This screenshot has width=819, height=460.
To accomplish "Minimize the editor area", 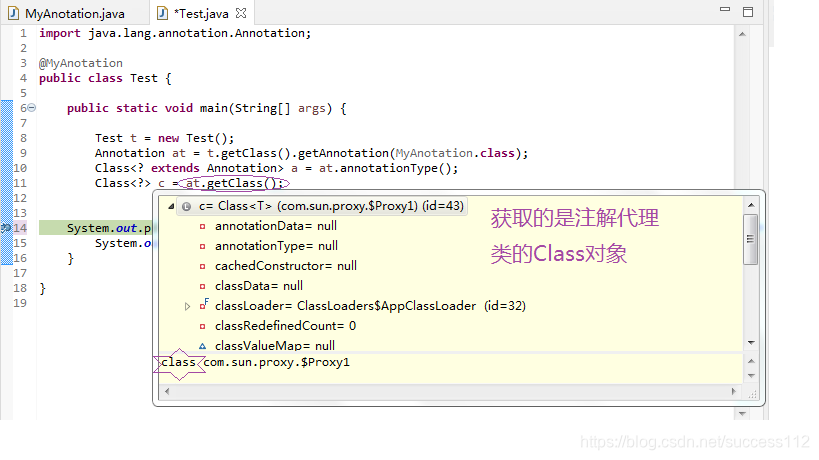I will 724,9.
